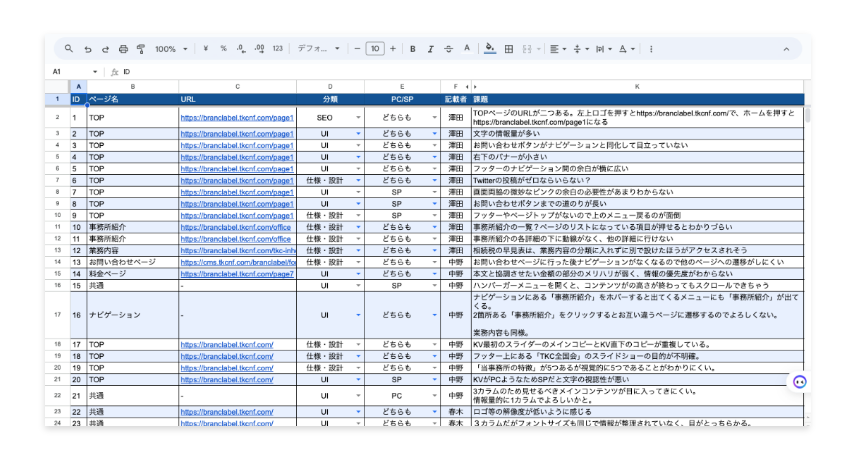Toggle bold formatting
The height and width of the screenshot is (460, 860).
pos(412,49)
